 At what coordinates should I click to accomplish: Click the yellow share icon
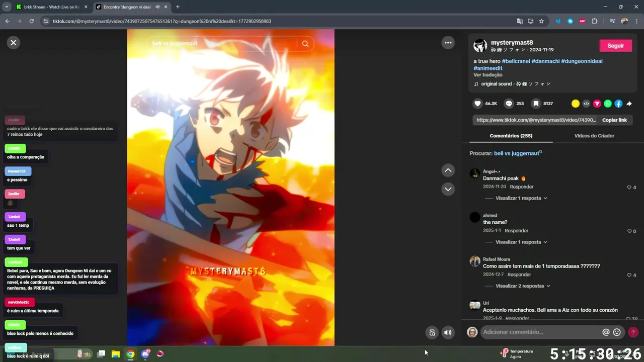(x=576, y=104)
